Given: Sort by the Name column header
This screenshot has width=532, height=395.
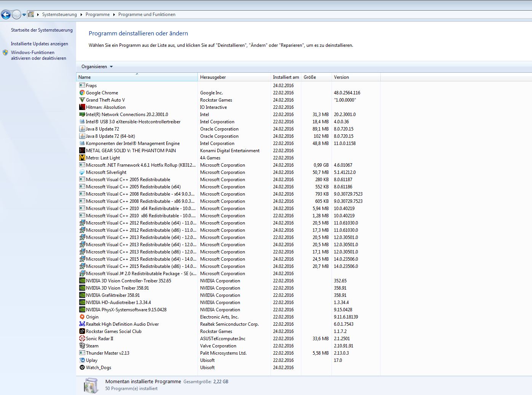Looking at the screenshot, I should pos(137,77).
